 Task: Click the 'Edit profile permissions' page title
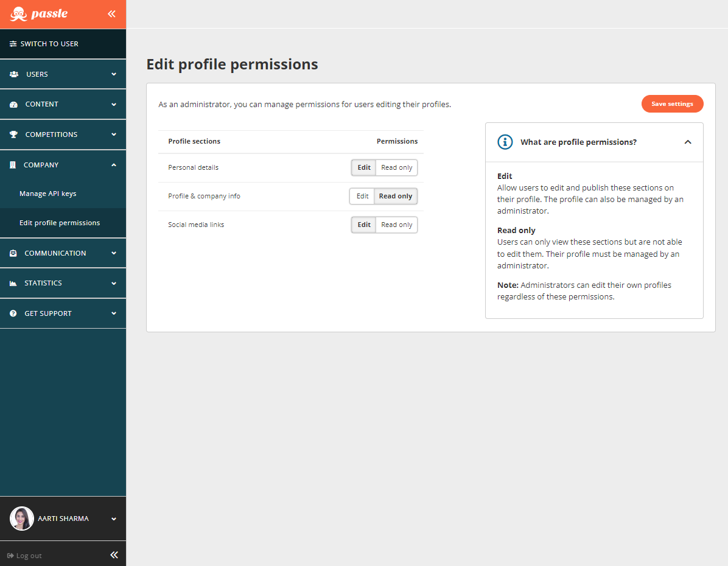tap(232, 65)
